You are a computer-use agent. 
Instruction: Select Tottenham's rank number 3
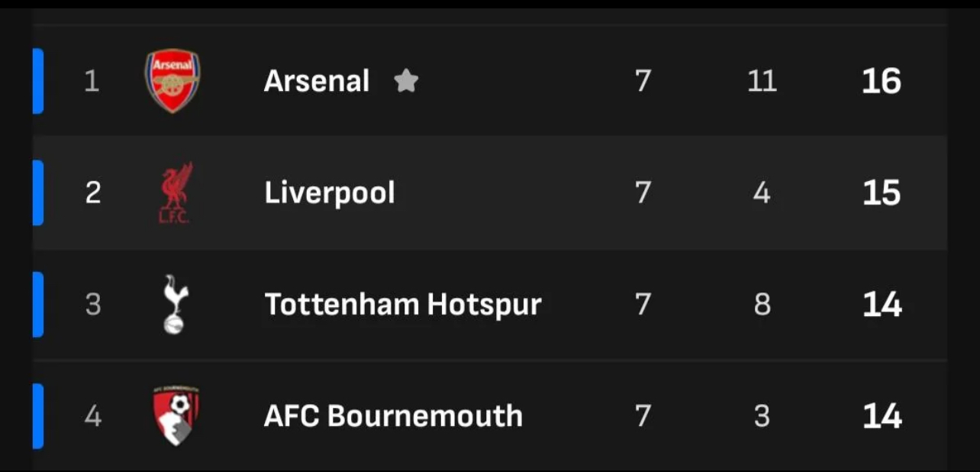pyautogui.click(x=92, y=304)
